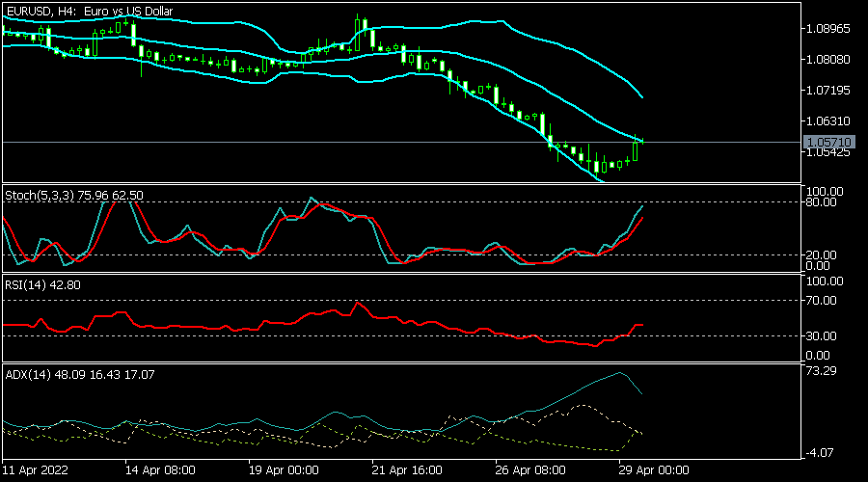Click Stochastic scale level 20.00
The height and width of the screenshot is (482, 868).
(x=821, y=255)
